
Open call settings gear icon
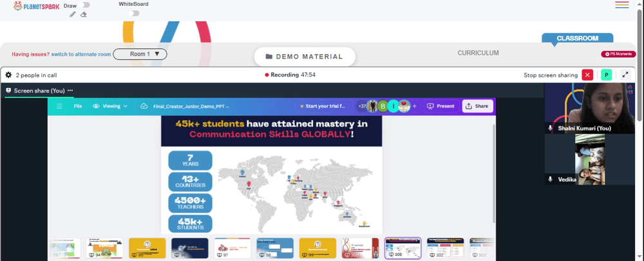point(8,75)
